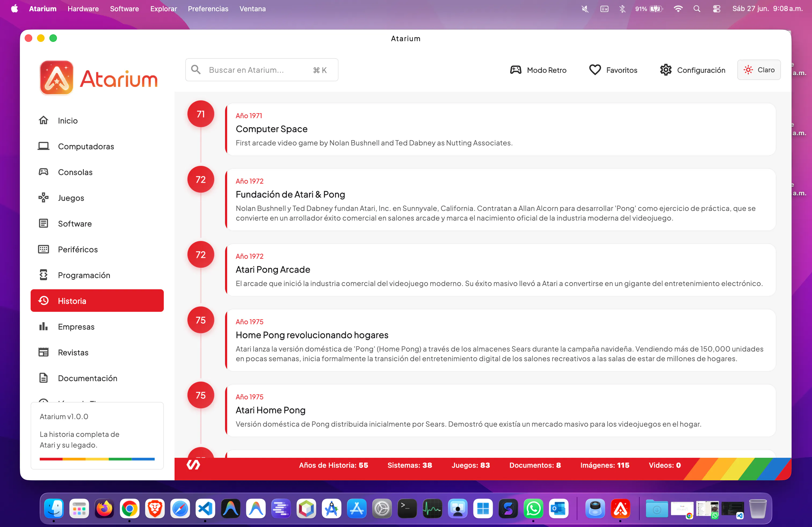
Task: Open the Favoritos label in header
Action: coord(622,70)
